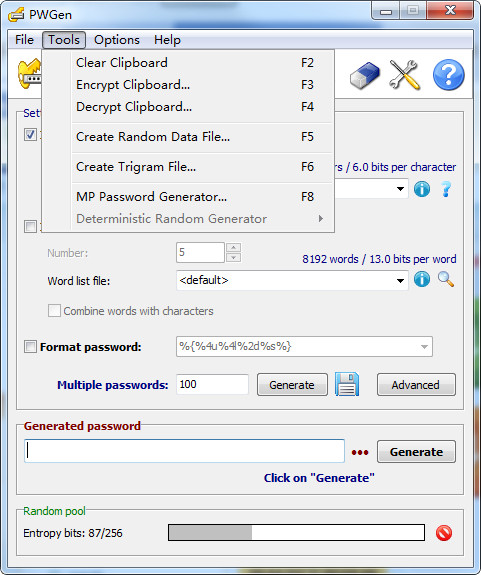
Task: Open the character set dropdown arrow
Action: [400, 189]
